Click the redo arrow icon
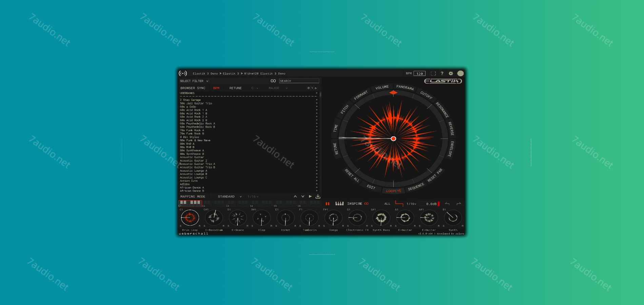The height and width of the screenshot is (305, 644). pos(459,204)
